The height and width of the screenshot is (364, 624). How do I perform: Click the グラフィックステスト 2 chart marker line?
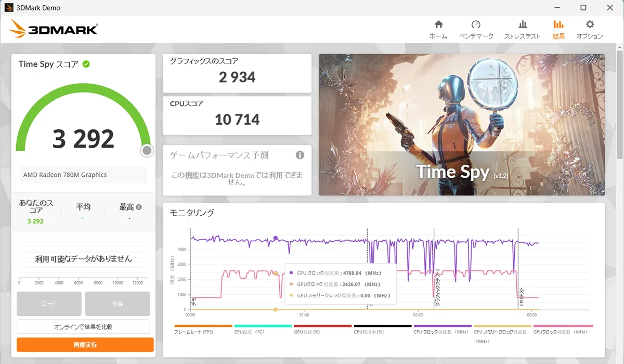(434, 269)
